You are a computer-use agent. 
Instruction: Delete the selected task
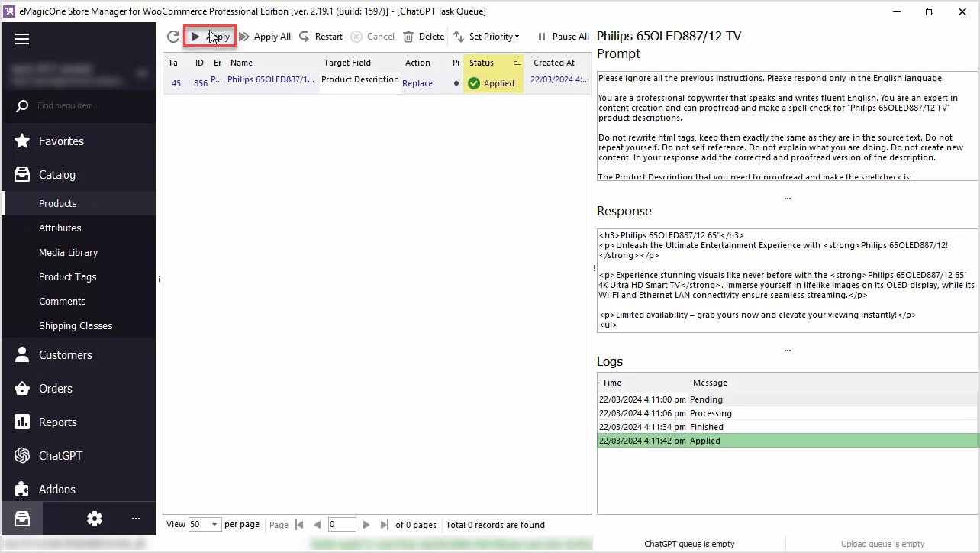(424, 37)
